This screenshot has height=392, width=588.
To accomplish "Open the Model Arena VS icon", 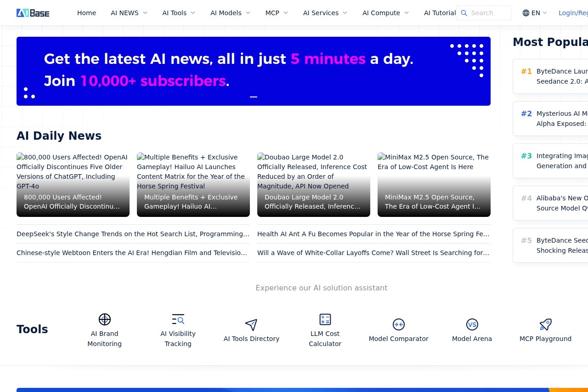I will (472, 324).
